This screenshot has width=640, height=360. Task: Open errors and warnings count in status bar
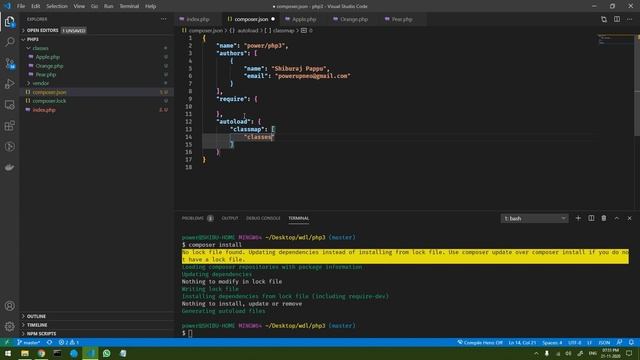pos(69,342)
